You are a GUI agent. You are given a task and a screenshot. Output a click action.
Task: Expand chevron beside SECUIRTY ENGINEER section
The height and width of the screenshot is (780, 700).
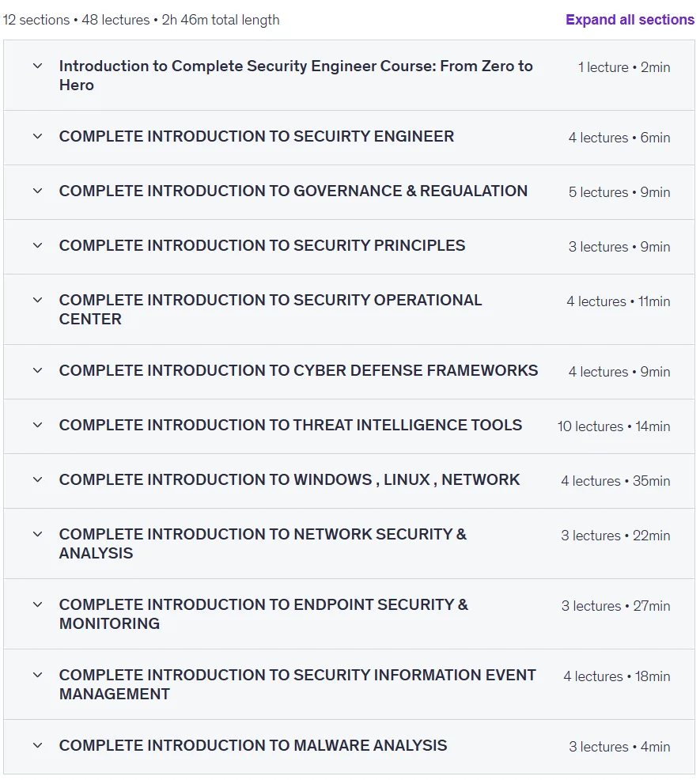pos(37,136)
